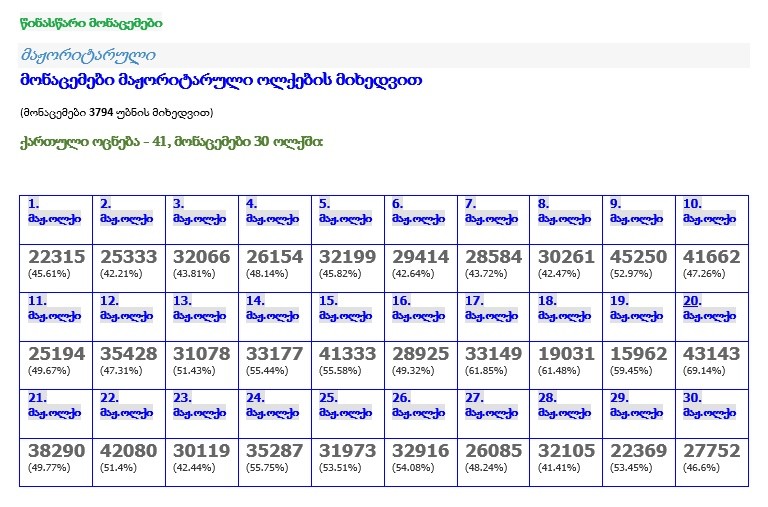The width and height of the screenshot is (768, 507).
Task: Open the 17. მაჟ.ოლქი district link
Action: point(491,308)
